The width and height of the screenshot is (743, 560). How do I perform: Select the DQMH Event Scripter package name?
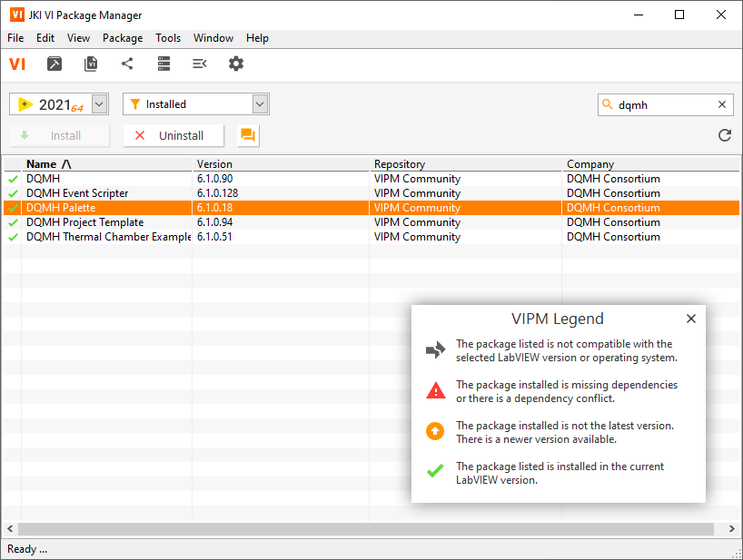tap(77, 193)
